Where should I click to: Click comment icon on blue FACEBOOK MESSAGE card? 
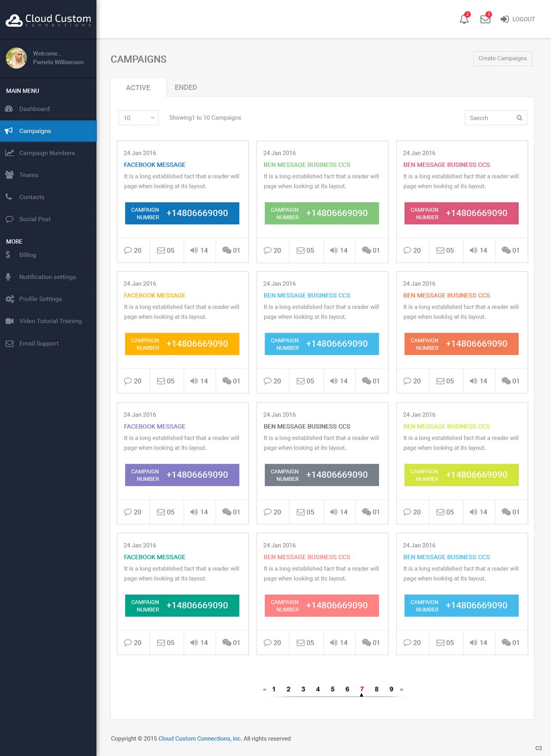pyautogui.click(x=128, y=250)
